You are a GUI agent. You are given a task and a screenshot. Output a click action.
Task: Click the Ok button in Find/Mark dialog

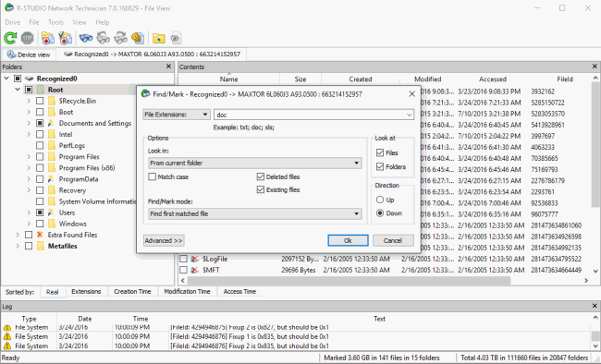pos(348,240)
